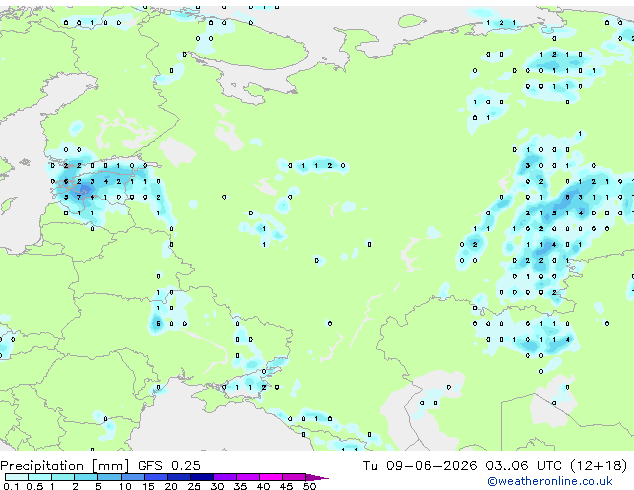Pick the 5–10 mm blue legend swatch
This screenshot has width=634, height=490.
(109, 477)
